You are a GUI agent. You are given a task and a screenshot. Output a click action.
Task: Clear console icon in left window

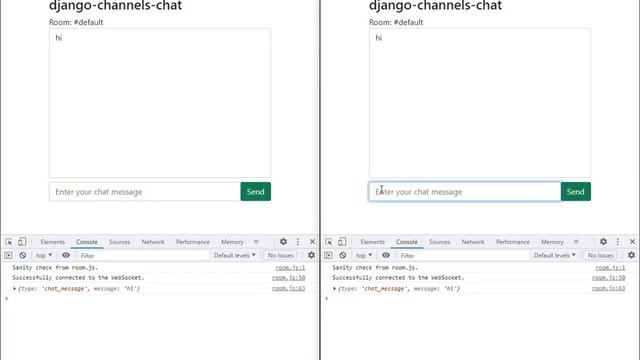(23, 255)
